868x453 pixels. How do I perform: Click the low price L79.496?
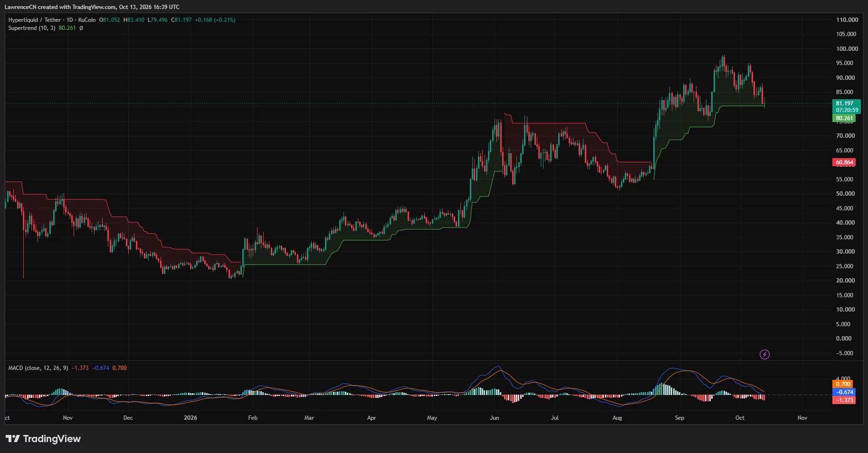point(158,20)
